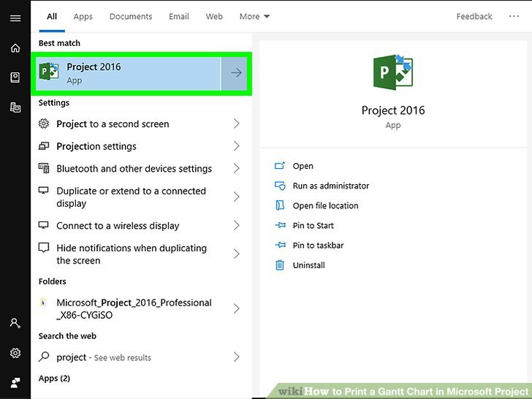Expand chevron for Microsoft_Project_2016_Professional folder
This screenshot has width=532, height=399.
tap(237, 308)
